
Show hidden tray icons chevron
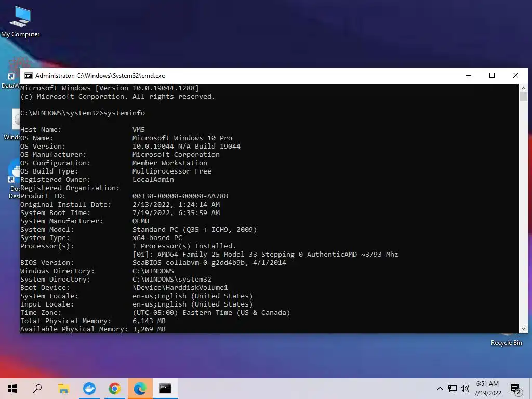[x=440, y=389]
